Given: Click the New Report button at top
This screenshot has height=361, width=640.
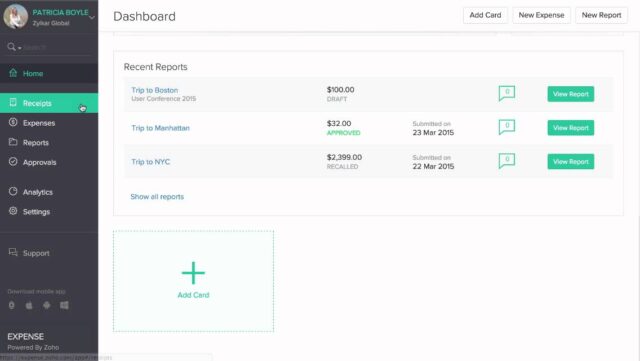Looking at the screenshot, I should click(601, 15).
